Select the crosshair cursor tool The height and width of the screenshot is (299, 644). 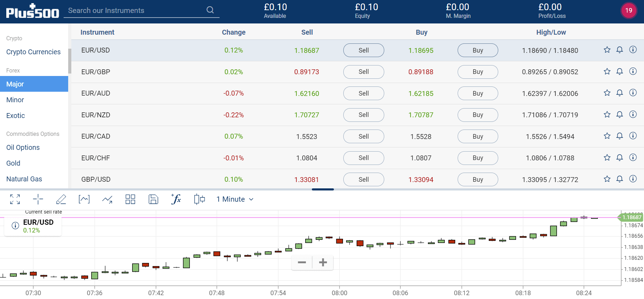pyautogui.click(x=38, y=199)
